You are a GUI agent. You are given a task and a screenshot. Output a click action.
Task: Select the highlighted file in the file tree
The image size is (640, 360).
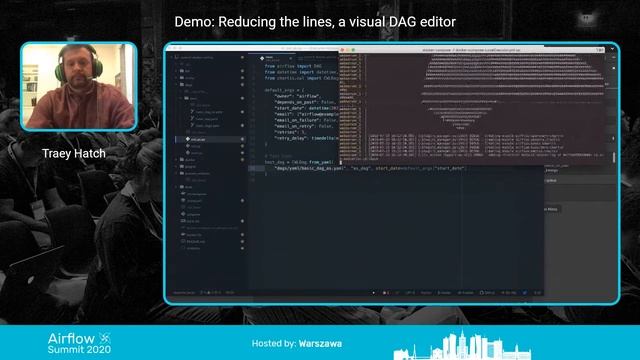point(210,139)
